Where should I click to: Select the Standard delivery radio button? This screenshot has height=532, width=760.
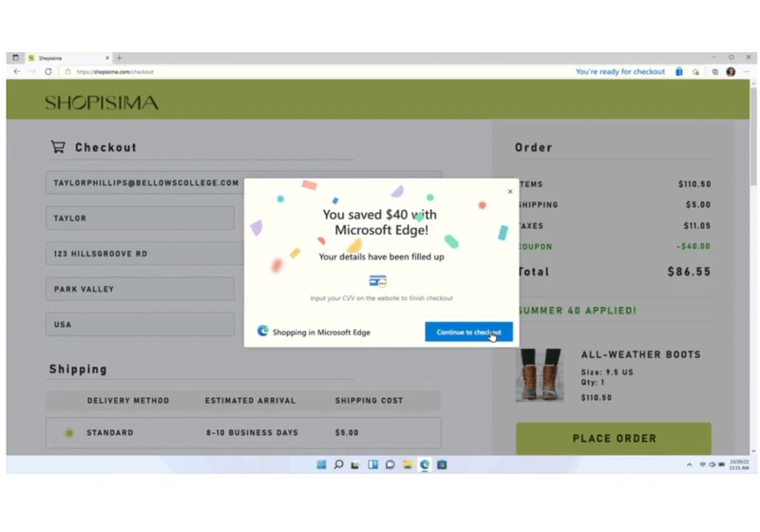tap(69, 432)
